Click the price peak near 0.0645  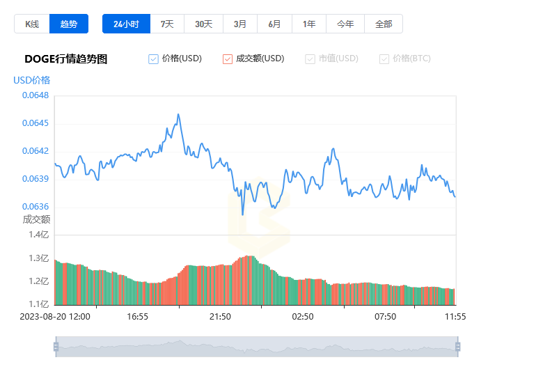[x=178, y=114]
